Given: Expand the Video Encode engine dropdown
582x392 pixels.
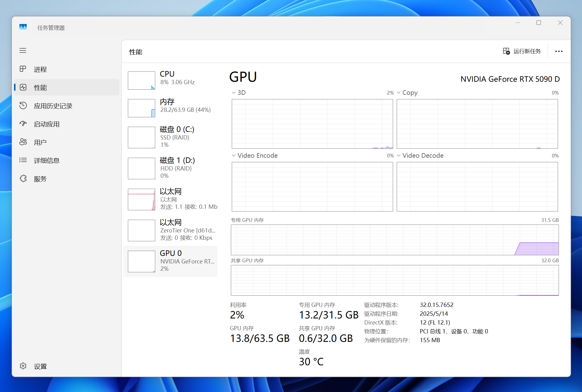Looking at the screenshot, I should (234, 156).
